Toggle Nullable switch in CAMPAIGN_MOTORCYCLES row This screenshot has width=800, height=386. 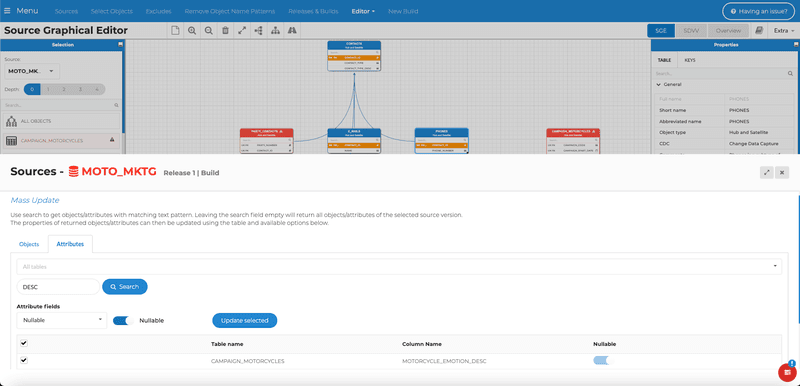pyautogui.click(x=603, y=361)
